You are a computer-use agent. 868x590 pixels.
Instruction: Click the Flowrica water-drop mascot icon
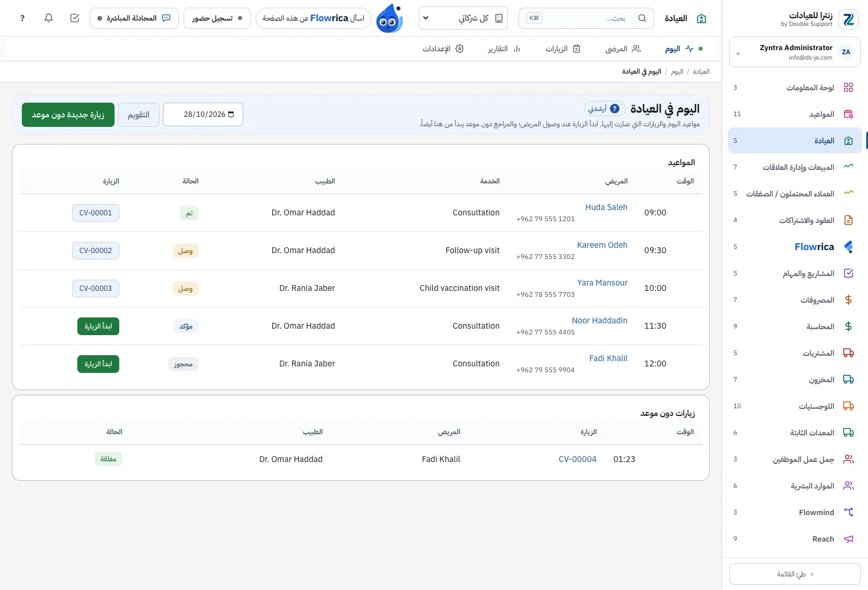pos(390,18)
